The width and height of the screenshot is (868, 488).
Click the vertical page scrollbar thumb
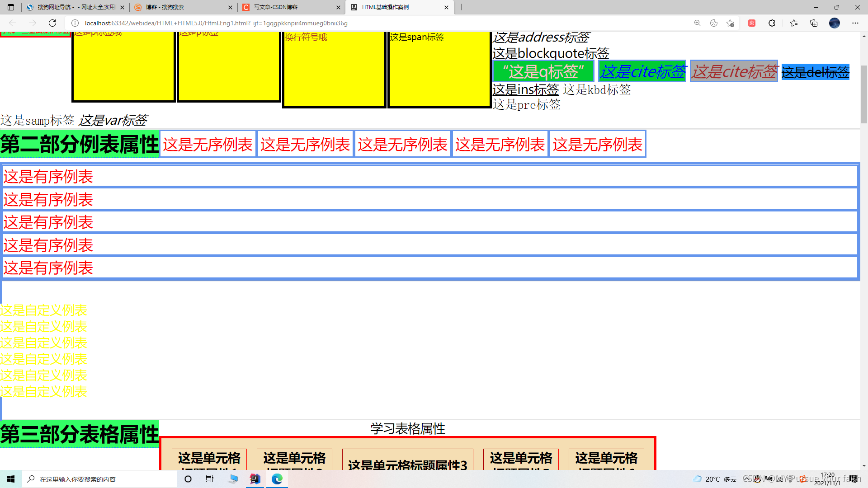coord(864,94)
